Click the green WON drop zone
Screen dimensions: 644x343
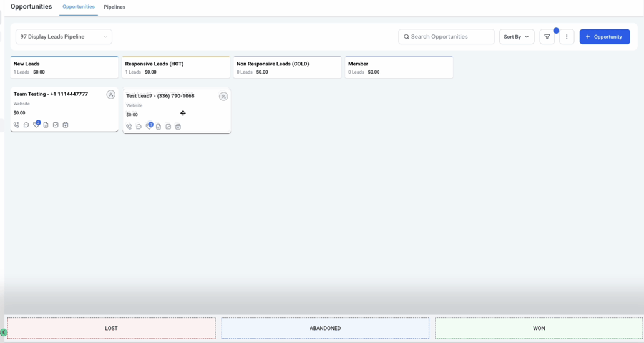click(539, 328)
